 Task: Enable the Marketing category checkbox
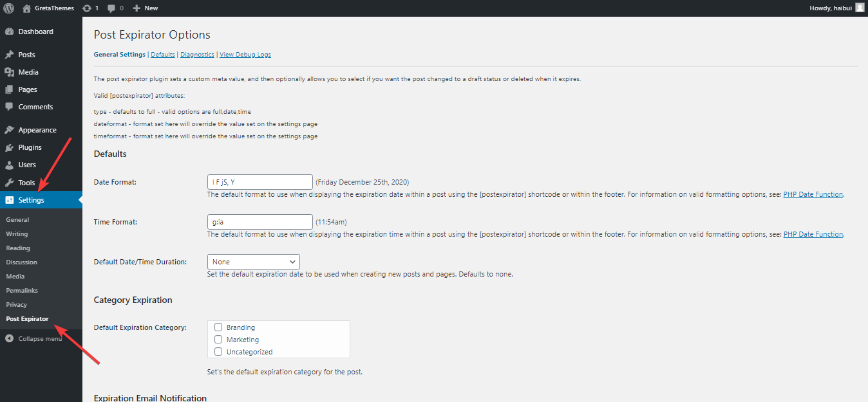pyautogui.click(x=218, y=339)
